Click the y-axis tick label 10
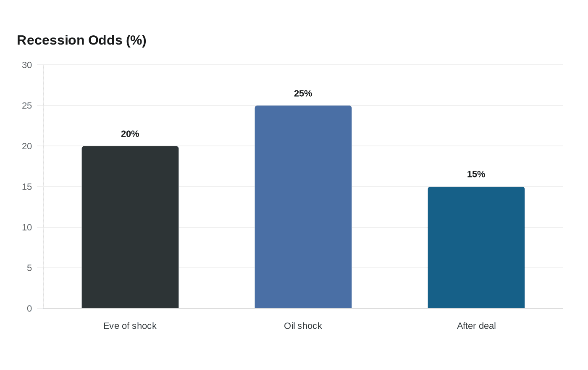The height and width of the screenshot is (370, 588). tap(27, 227)
